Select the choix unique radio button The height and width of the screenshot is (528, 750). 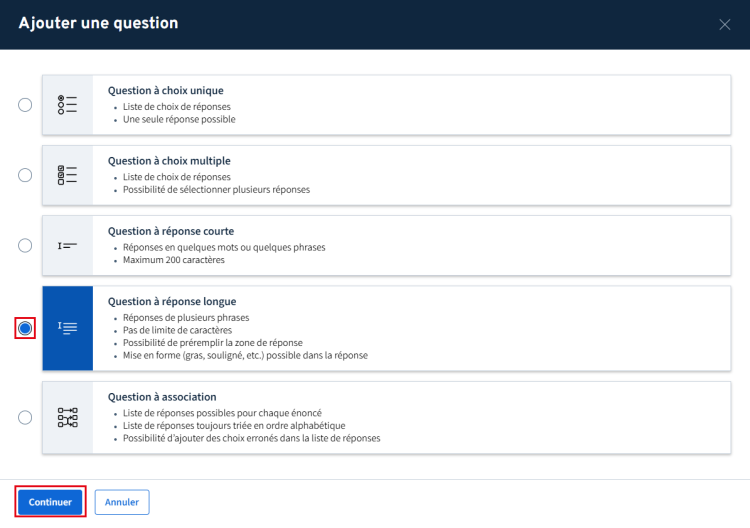tap(25, 105)
